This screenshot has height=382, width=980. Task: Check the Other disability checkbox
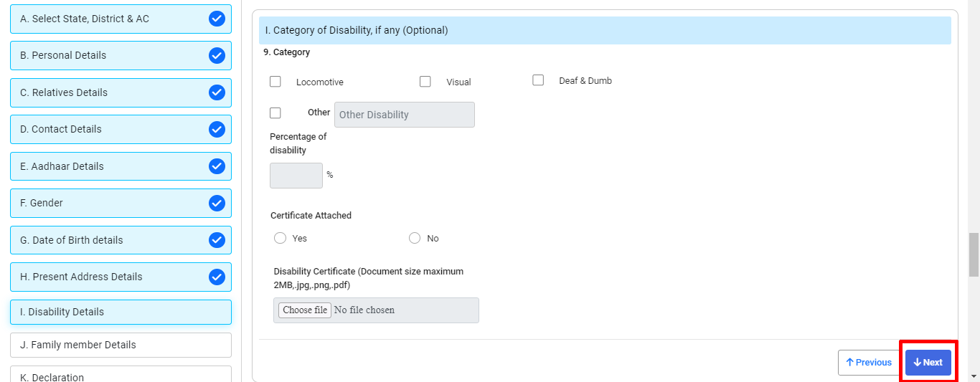(x=275, y=113)
